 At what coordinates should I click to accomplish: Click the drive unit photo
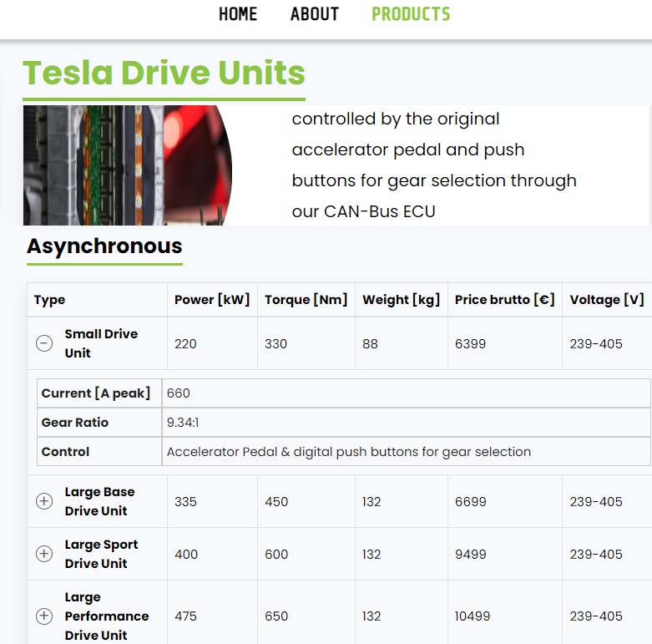[x=127, y=165]
